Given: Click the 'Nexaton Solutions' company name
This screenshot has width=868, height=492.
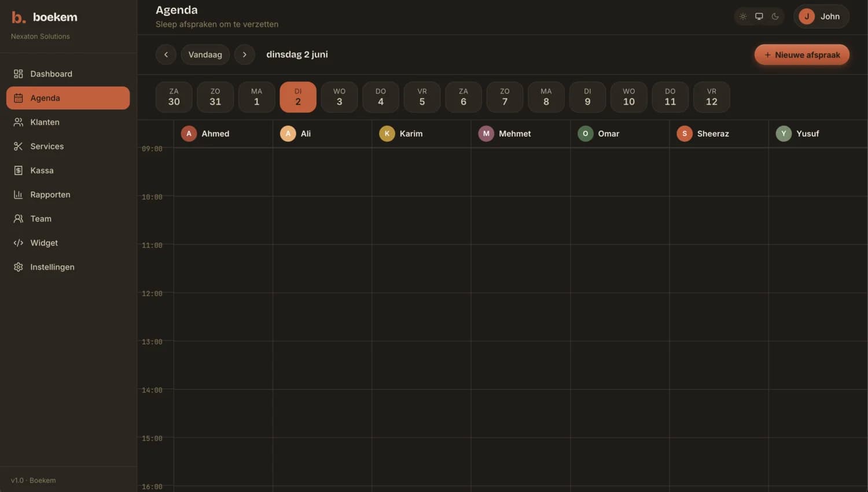Looking at the screenshot, I should click(x=41, y=36).
